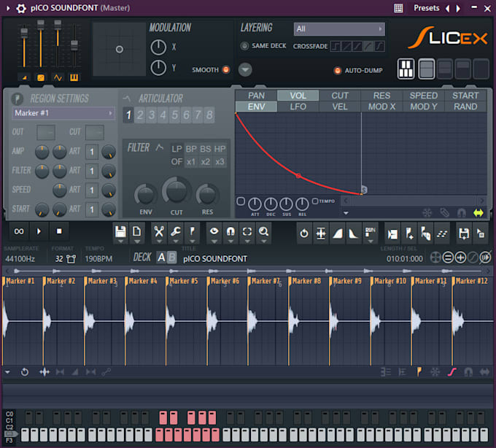Click the save sample floppy icon at right

(x=464, y=233)
